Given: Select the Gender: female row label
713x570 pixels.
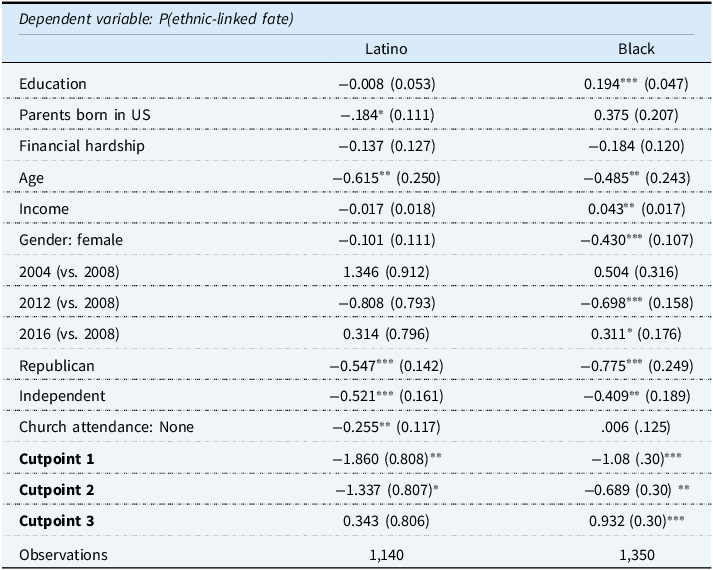Looking at the screenshot, I should click(71, 240).
